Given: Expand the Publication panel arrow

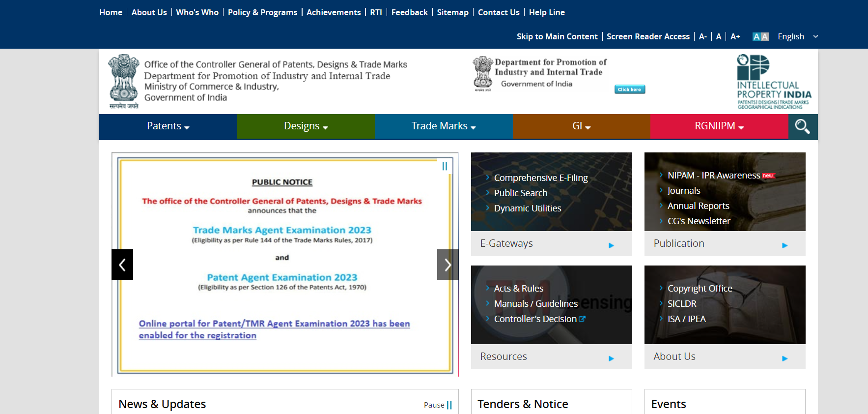Looking at the screenshot, I should [784, 245].
